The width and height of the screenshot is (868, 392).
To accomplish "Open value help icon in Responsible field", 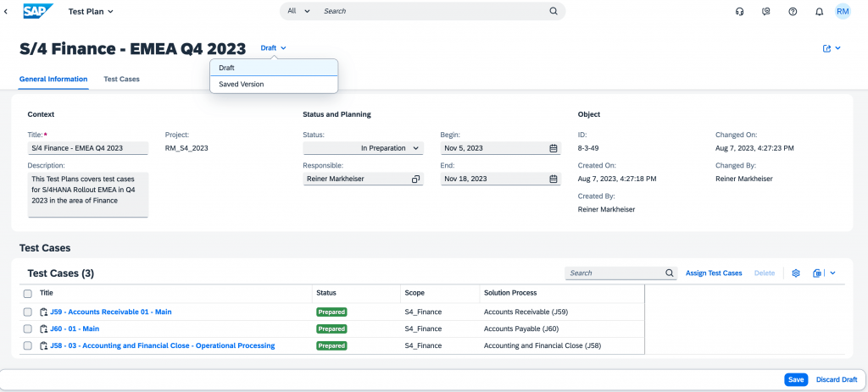I will 415,179.
